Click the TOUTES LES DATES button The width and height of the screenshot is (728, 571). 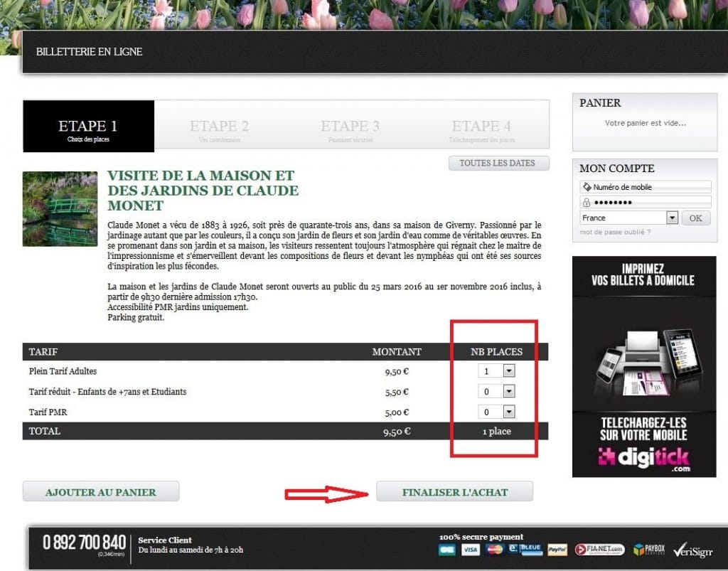pyautogui.click(x=498, y=163)
